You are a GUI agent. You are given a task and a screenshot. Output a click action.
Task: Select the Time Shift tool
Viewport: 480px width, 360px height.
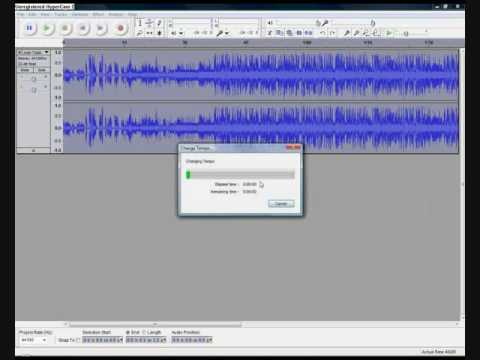(150, 33)
